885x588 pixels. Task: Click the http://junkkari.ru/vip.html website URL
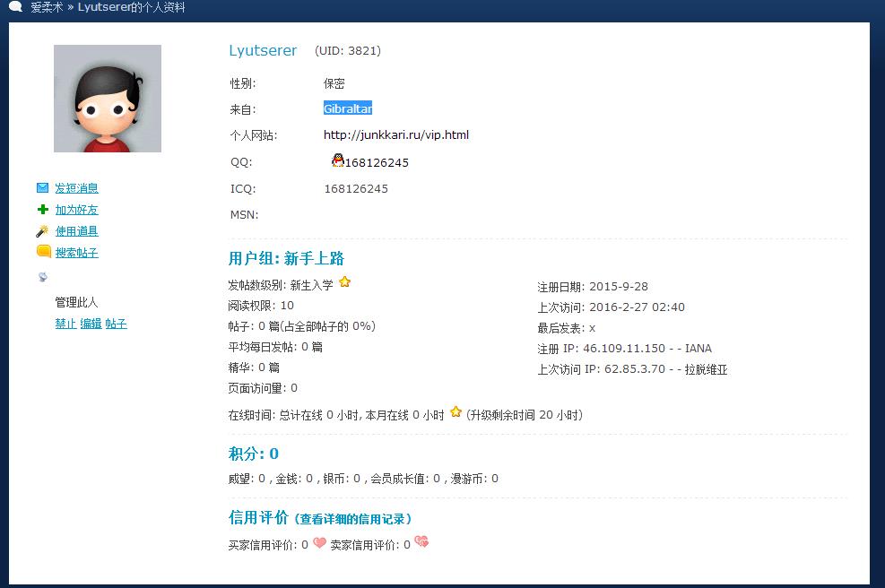tap(396, 134)
